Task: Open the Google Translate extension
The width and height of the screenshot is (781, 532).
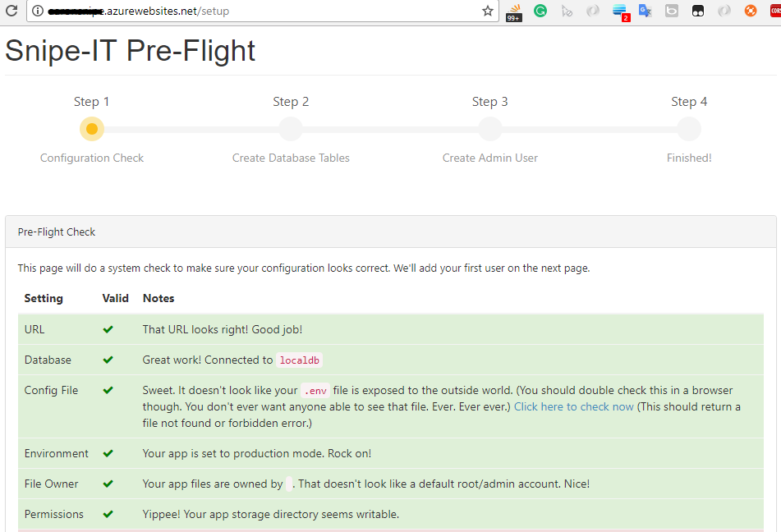Action: coord(645,11)
